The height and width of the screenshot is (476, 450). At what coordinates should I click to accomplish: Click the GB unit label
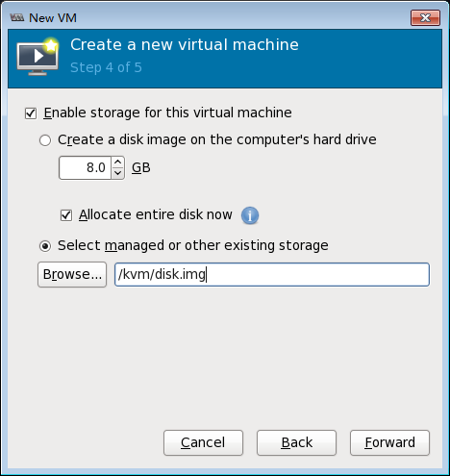(x=141, y=167)
